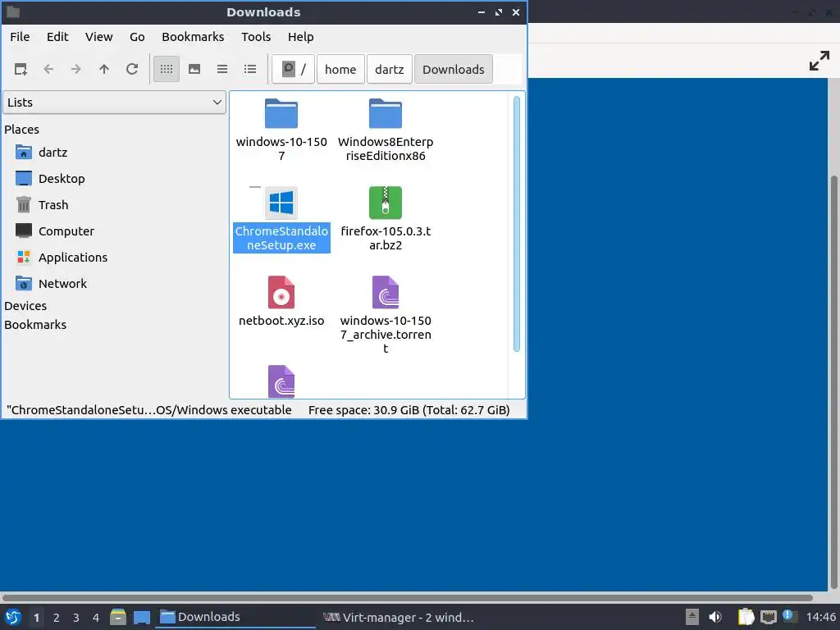The height and width of the screenshot is (630, 840).
Task: Click the 'Downloads' path button
Action: pos(453,69)
